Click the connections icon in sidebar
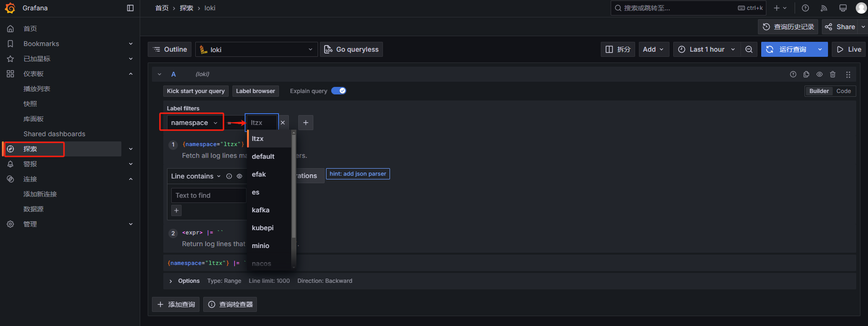This screenshot has width=868, height=326. (x=10, y=179)
